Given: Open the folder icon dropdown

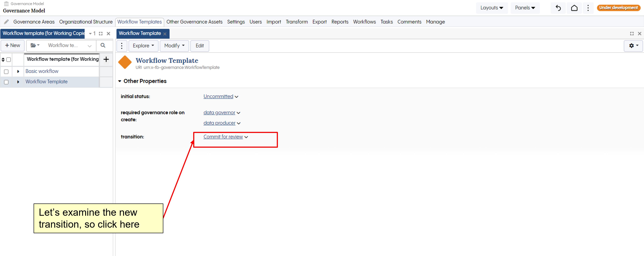Looking at the screenshot, I should pyautogui.click(x=35, y=45).
